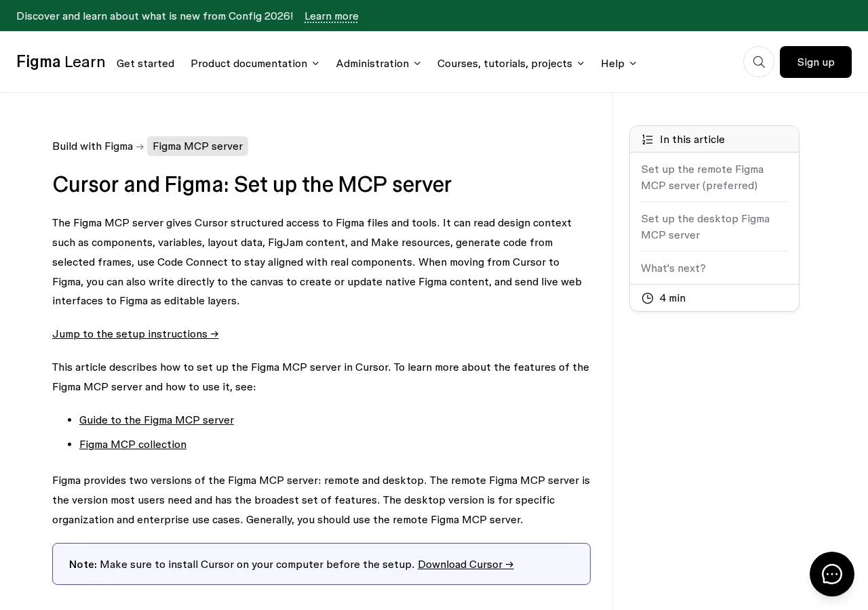Click the Figma Learn logo
868x610 pixels.
[x=61, y=62]
